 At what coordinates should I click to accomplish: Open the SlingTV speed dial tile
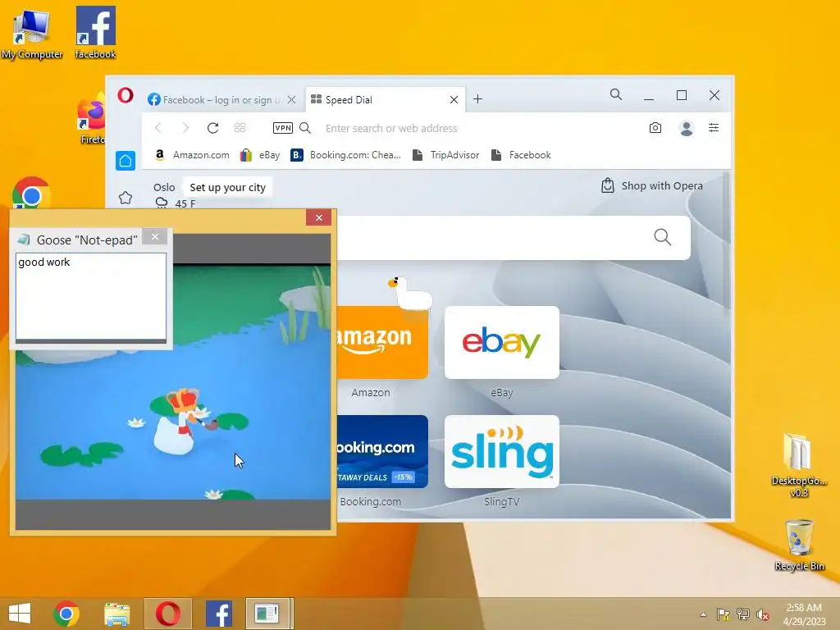click(x=502, y=451)
